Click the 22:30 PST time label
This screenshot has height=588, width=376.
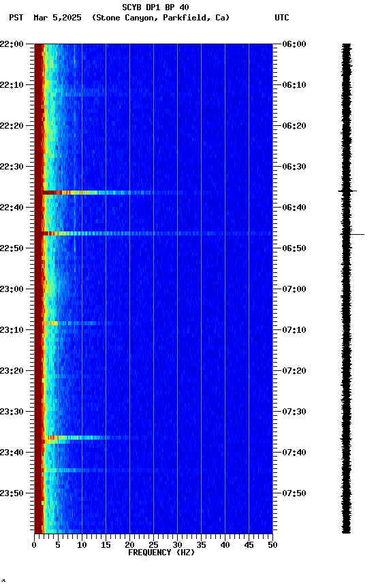[12, 167]
